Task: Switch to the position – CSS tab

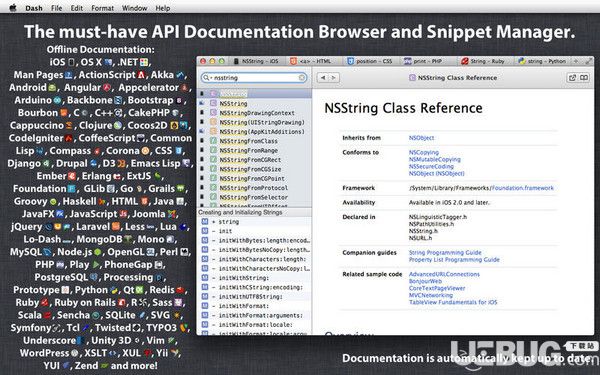Action: (370, 61)
